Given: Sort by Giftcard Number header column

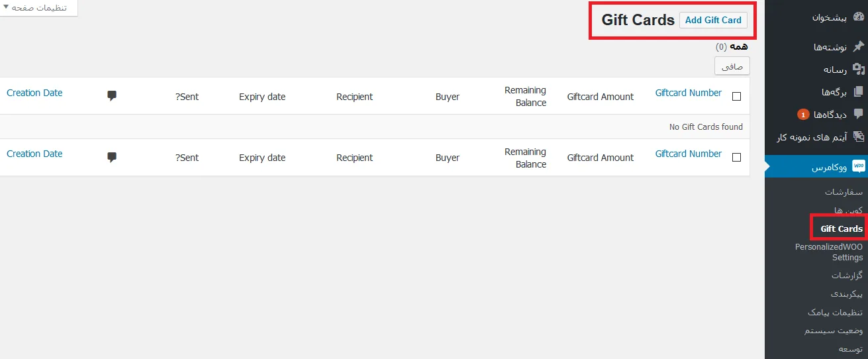Looking at the screenshot, I should 688,93.
